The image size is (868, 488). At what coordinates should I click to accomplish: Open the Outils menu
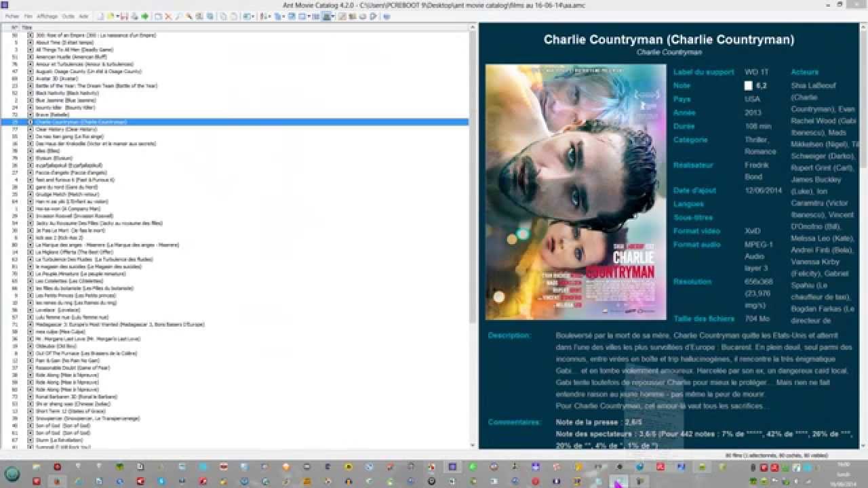(x=68, y=16)
